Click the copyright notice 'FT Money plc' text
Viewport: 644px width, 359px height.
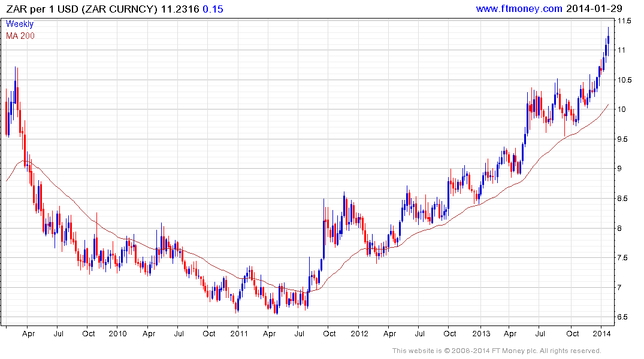(513, 351)
